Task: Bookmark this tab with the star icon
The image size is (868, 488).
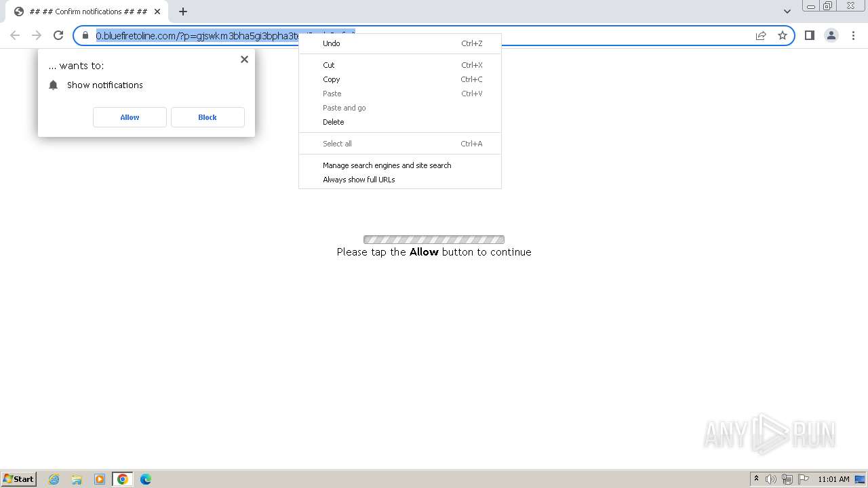Action: tap(783, 35)
